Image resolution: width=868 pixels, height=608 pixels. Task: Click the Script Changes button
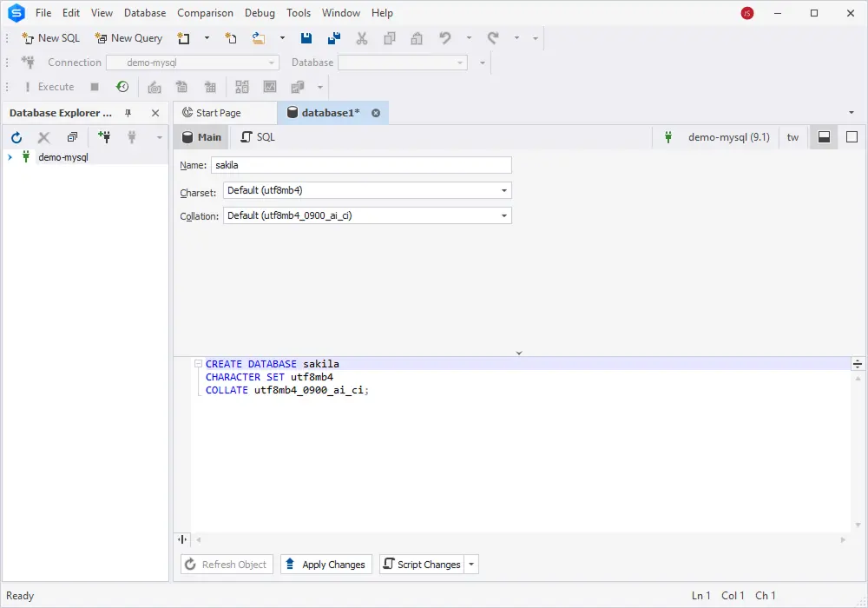(422, 565)
